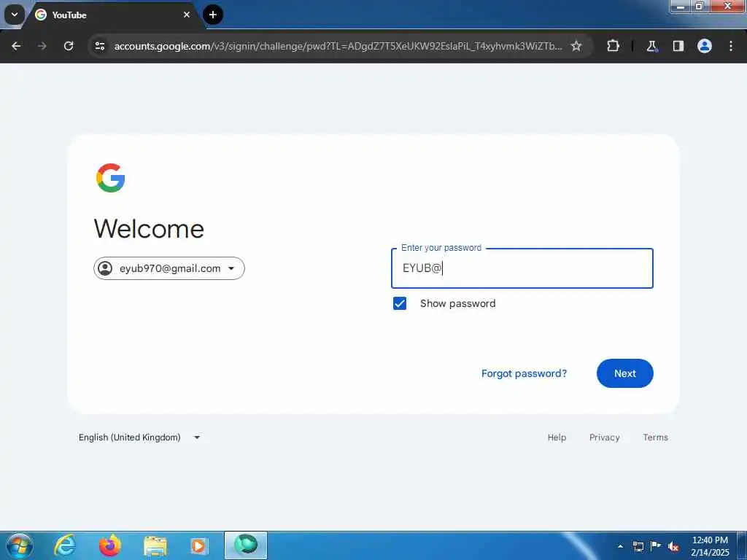Click the Welcome heading text

pos(149,229)
